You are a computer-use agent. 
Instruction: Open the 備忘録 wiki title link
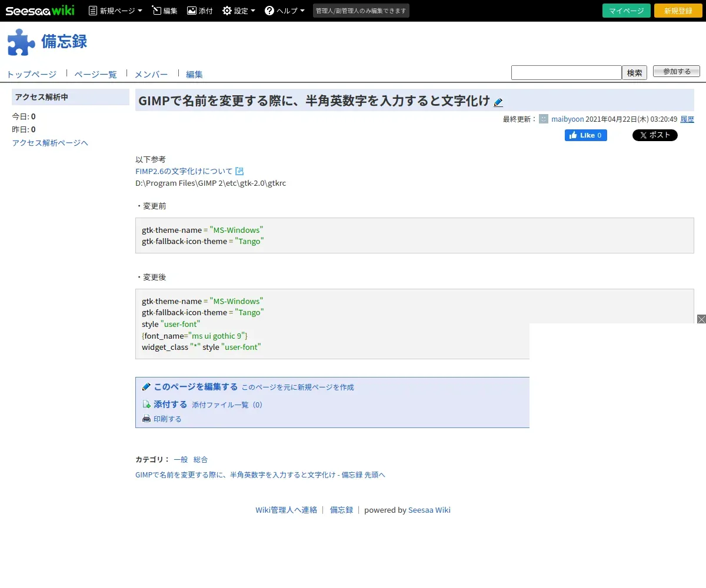[64, 41]
